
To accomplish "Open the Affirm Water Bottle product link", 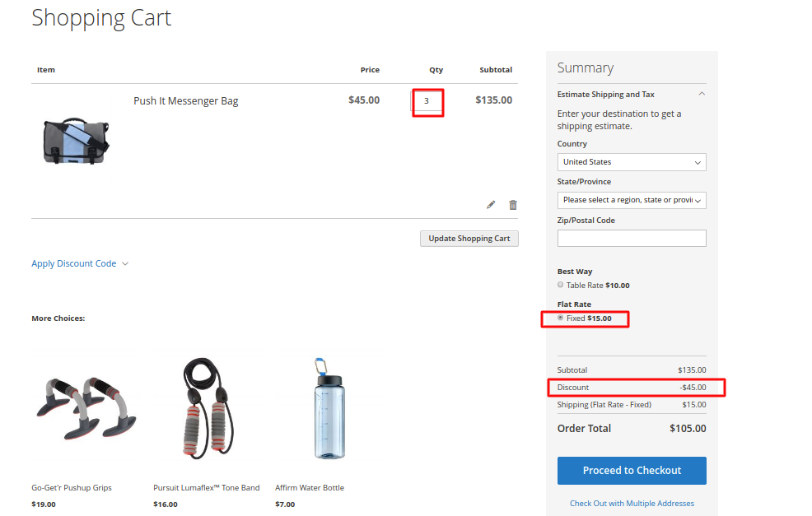I will coord(310,487).
